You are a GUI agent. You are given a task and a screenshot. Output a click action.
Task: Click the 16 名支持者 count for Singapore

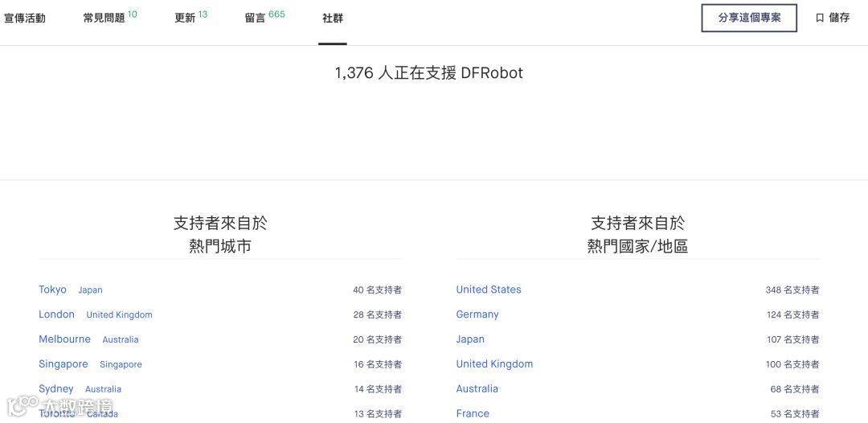coord(378,365)
